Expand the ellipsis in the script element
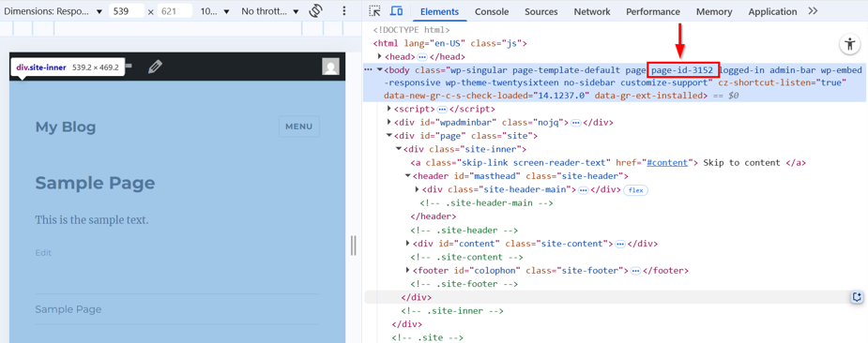 click(x=442, y=109)
